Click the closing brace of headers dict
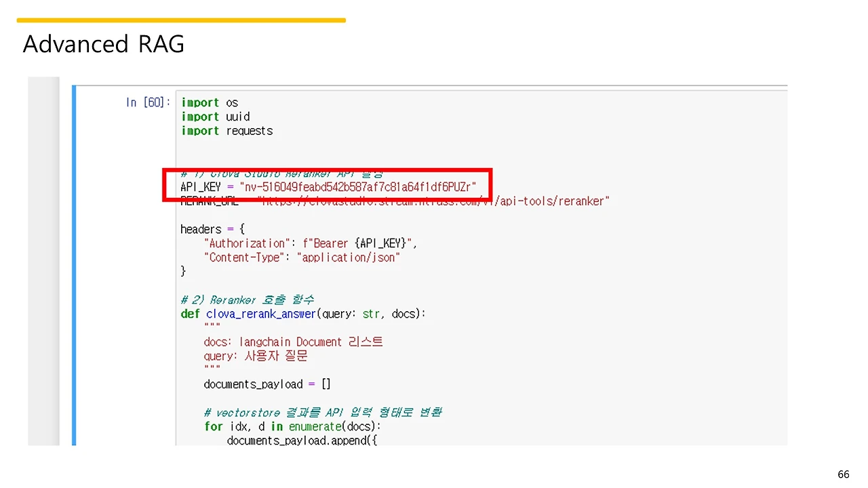Image resolution: width=868 pixels, height=488 pixels. 183,271
